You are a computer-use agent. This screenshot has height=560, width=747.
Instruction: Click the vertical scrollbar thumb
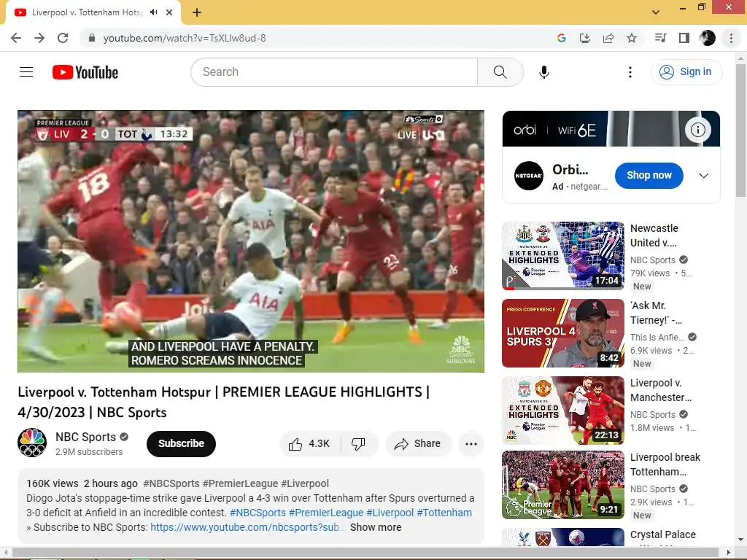(x=740, y=130)
